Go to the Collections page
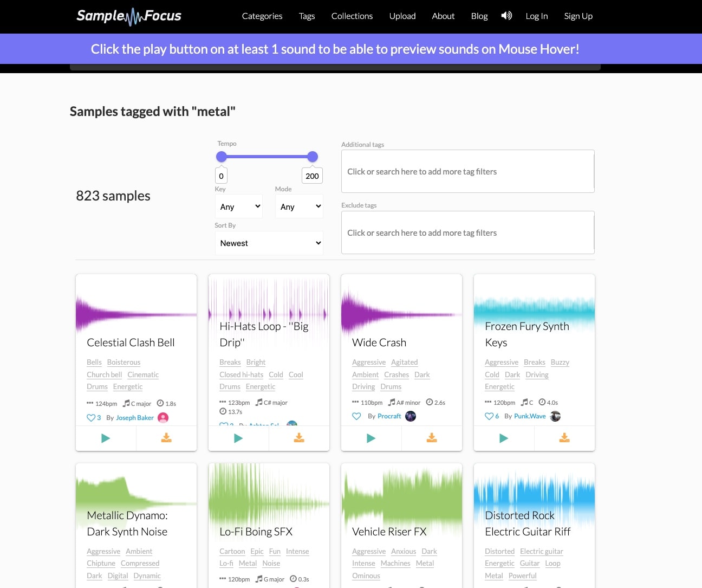The image size is (702, 588). [x=352, y=16]
